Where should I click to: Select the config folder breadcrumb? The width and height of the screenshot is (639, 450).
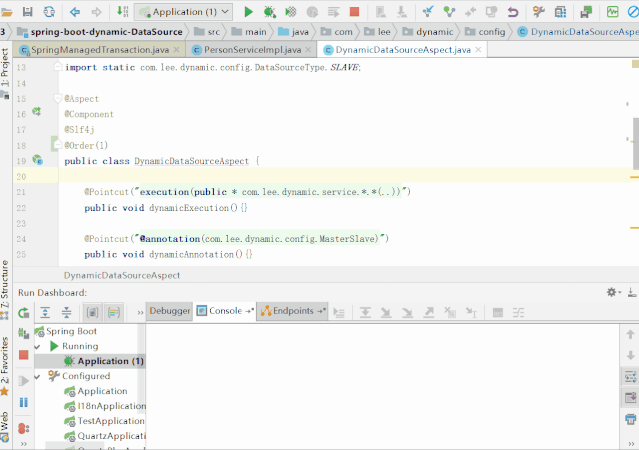[485, 32]
